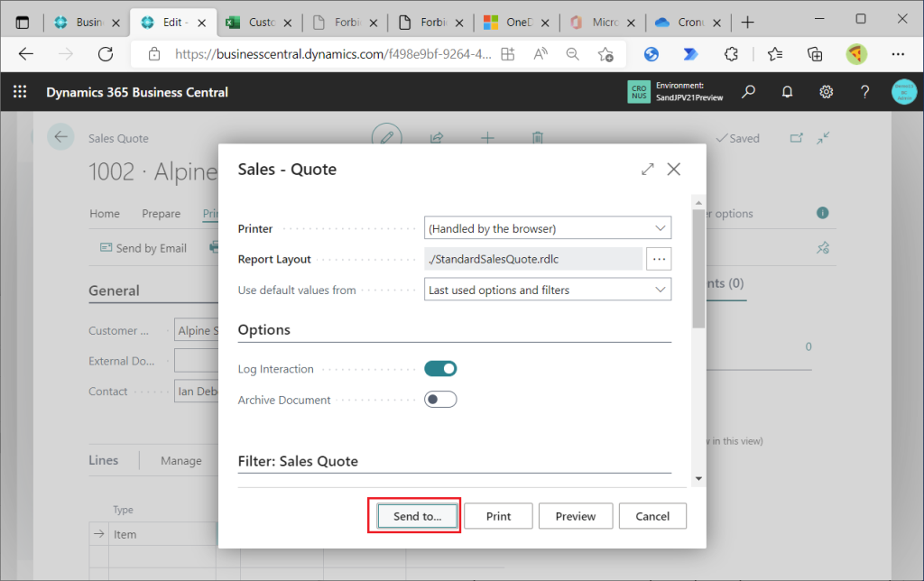This screenshot has width=924, height=581.
Task: Open the notifications bell
Action: coord(787,92)
